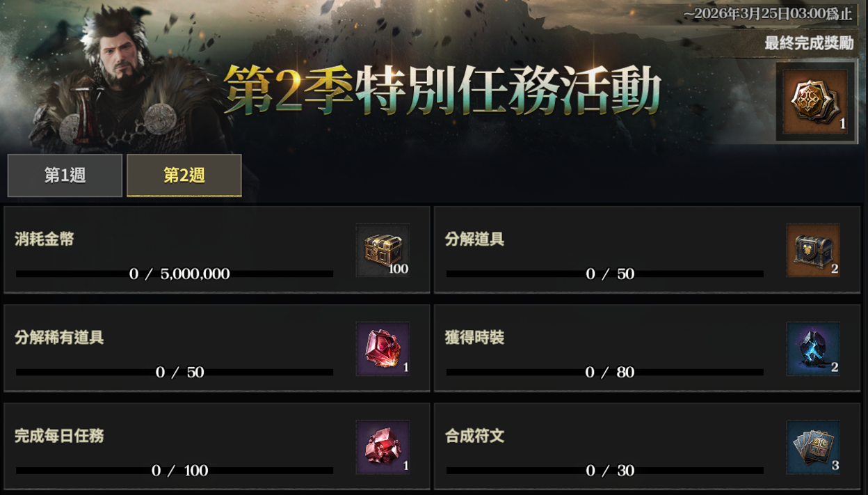Click the dark blue chest reward icon
The width and height of the screenshot is (868, 495).
813,250
